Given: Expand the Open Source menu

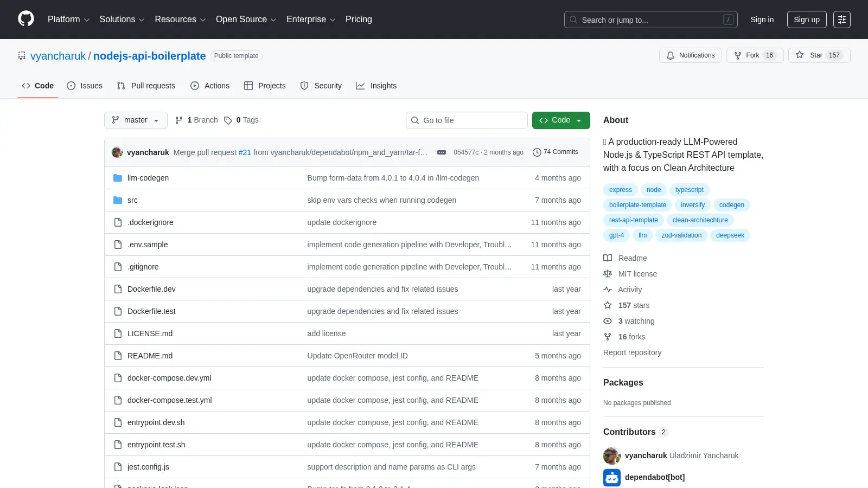Looking at the screenshot, I should [246, 20].
